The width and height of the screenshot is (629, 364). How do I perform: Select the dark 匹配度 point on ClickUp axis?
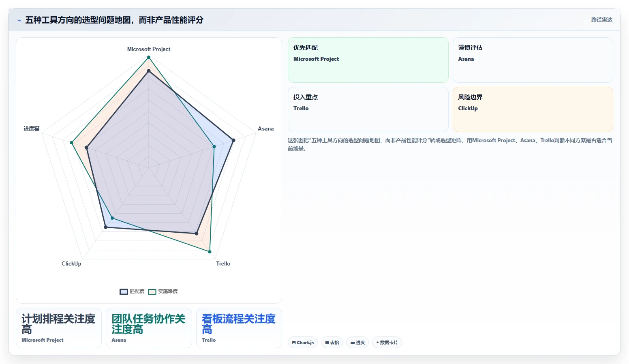[106, 227]
